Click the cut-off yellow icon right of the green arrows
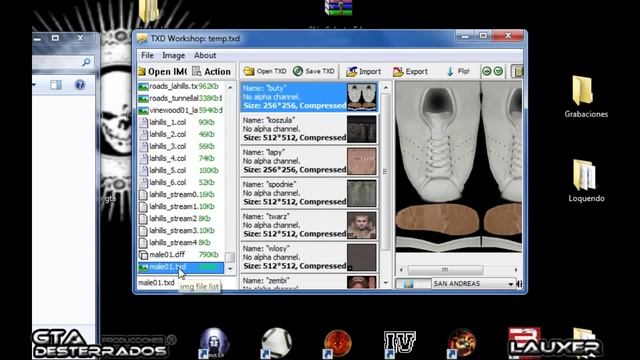Viewport: 640px width, 360px height. [x=518, y=71]
